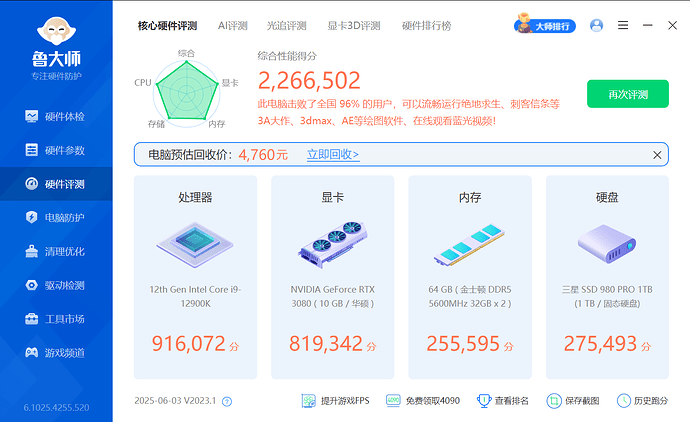This screenshot has height=422, width=690.
Task: Click 电脑防护 shield icon
Action: click(32, 217)
